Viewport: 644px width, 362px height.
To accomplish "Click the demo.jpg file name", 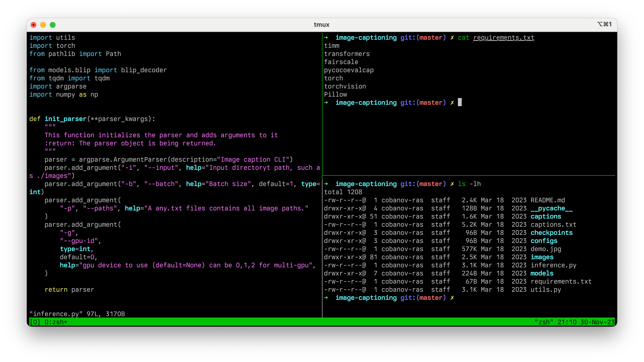I will [x=545, y=249].
